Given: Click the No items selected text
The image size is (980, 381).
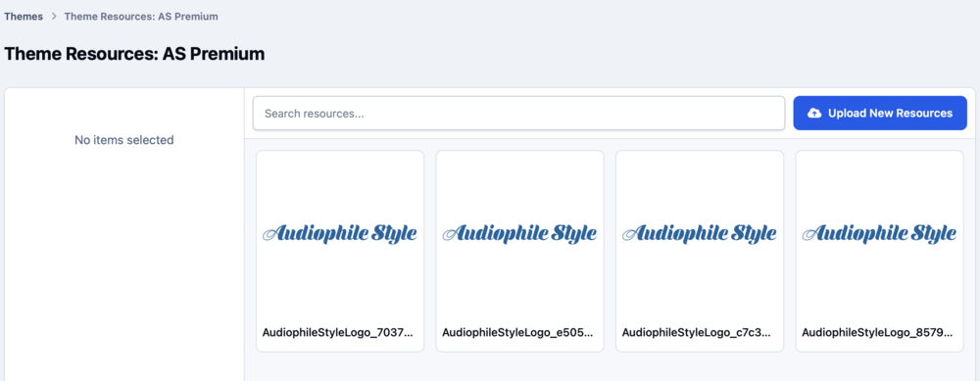Looking at the screenshot, I should pos(123,140).
